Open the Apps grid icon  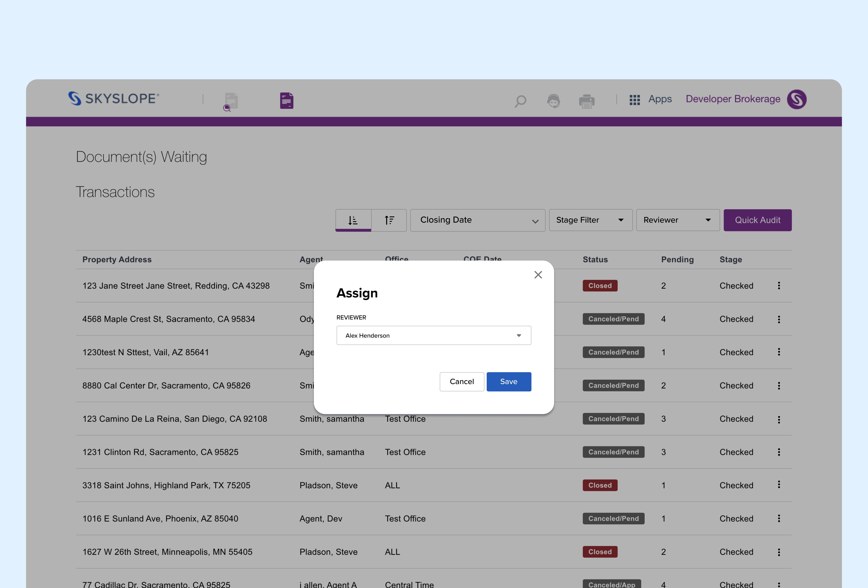coord(635,100)
